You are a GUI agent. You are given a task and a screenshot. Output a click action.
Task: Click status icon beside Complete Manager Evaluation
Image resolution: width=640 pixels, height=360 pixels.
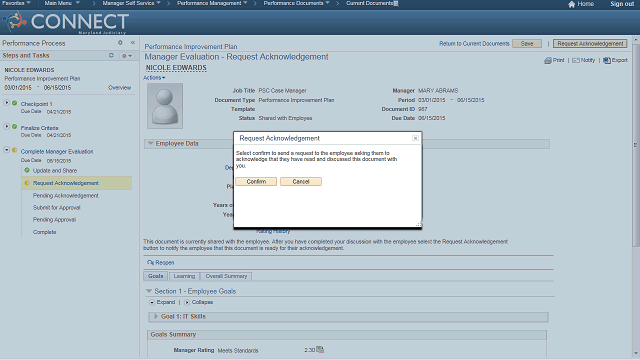[15, 150]
